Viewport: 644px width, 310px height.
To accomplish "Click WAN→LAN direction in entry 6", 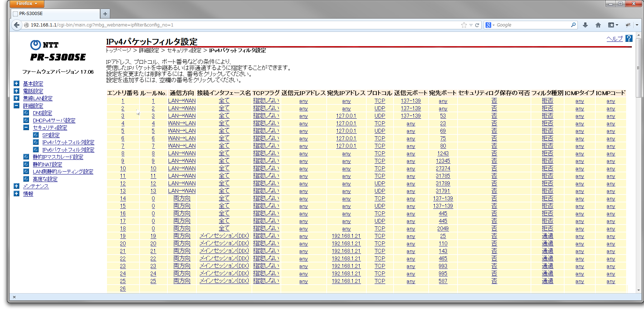I will [x=182, y=138].
